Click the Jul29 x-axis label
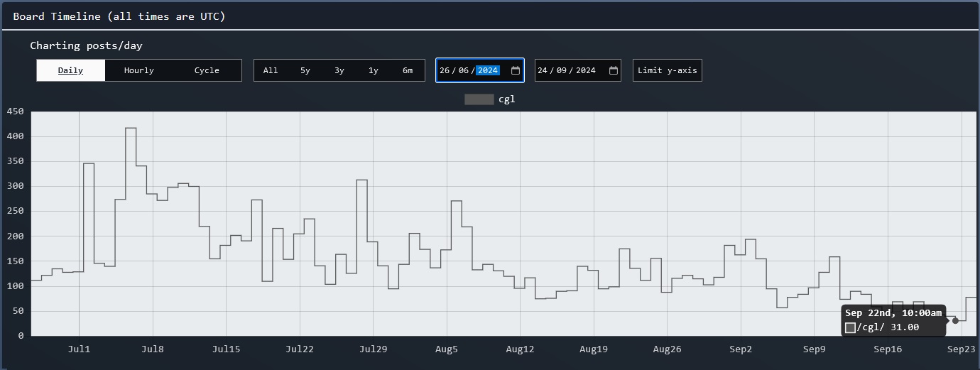The width and height of the screenshot is (980, 370). coord(373,349)
